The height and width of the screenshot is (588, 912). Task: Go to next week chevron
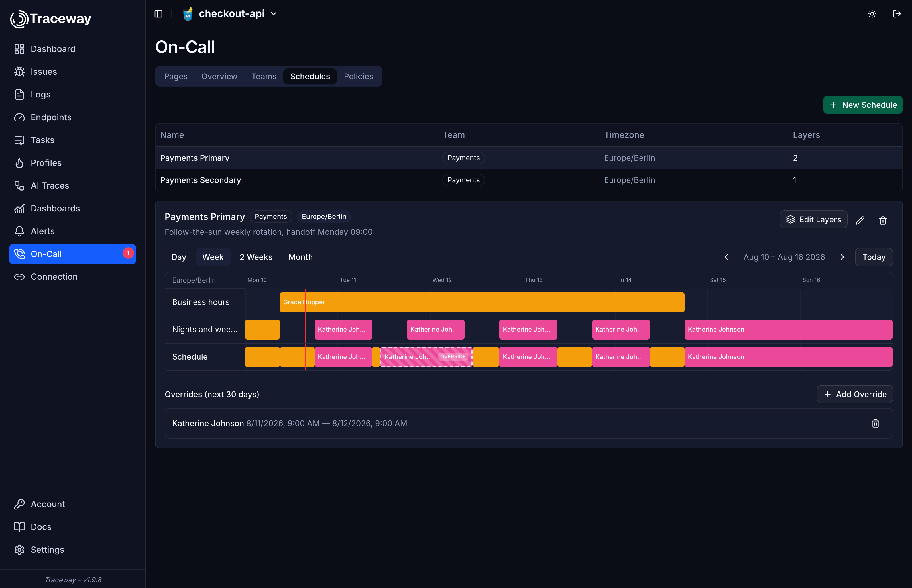tap(842, 257)
